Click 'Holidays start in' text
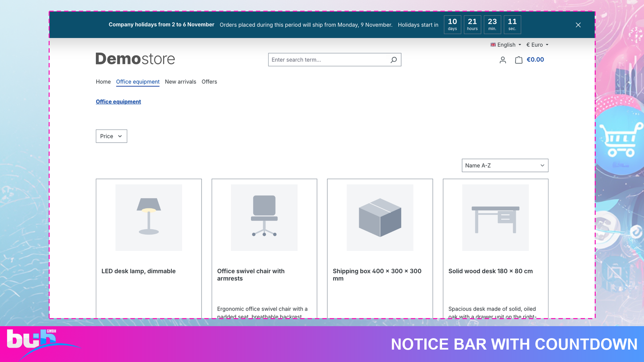This screenshot has height=362, width=644. coord(418,25)
